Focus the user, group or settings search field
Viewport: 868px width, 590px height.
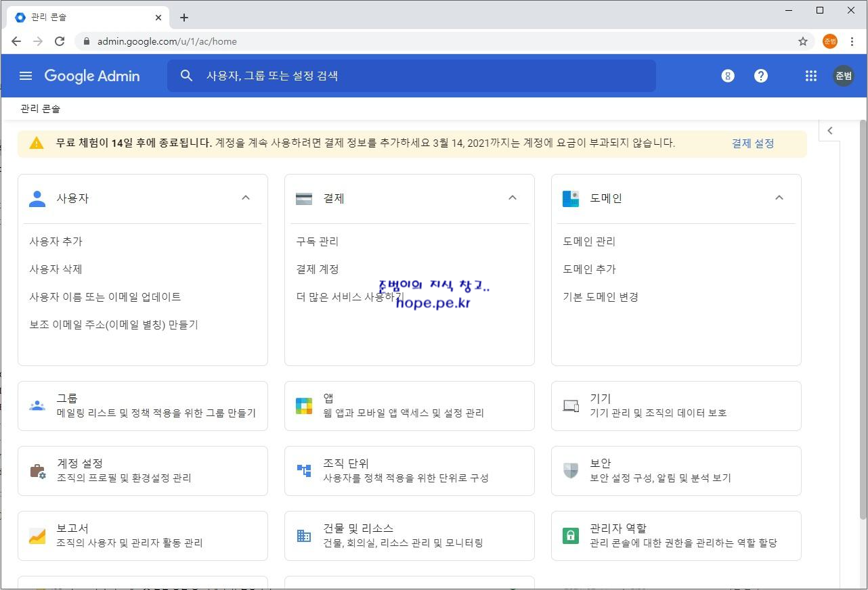pos(412,76)
